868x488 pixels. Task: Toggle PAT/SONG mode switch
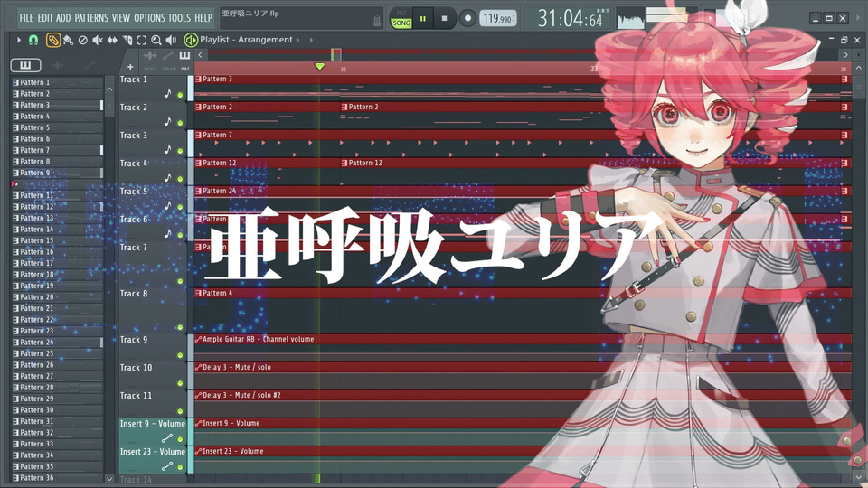[x=401, y=18]
